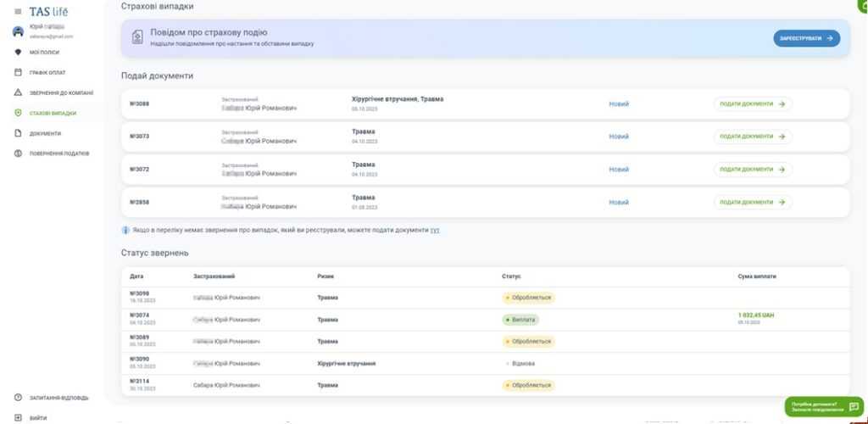Click the calendar icon for Графік оплат
This screenshot has height=424, width=868.
click(x=18, y=72)
